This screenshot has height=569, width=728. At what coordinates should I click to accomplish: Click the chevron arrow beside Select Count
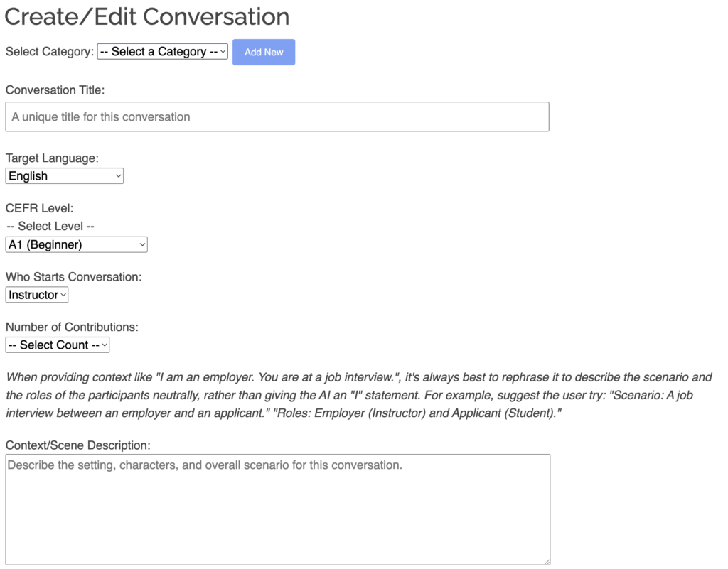[105, 345]
